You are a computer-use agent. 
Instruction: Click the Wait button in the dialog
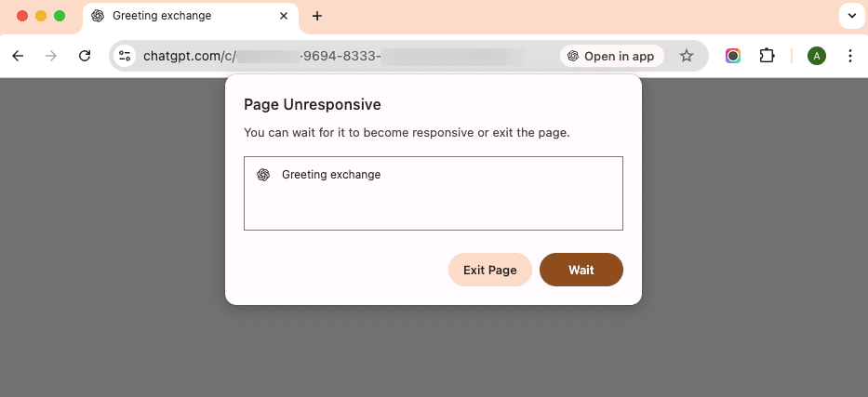581,270
